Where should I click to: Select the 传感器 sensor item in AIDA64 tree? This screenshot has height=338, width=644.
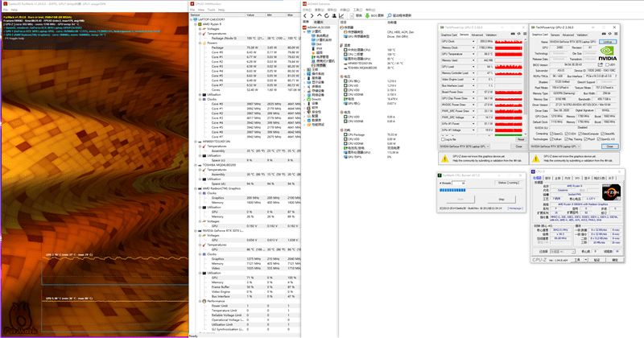coord(319,65)
